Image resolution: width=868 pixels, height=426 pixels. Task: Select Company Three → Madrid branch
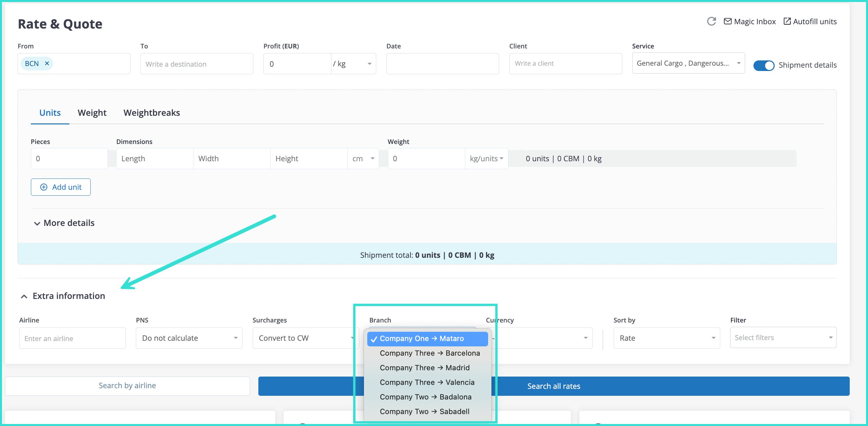pyautogui.click(x=424, y=367)
